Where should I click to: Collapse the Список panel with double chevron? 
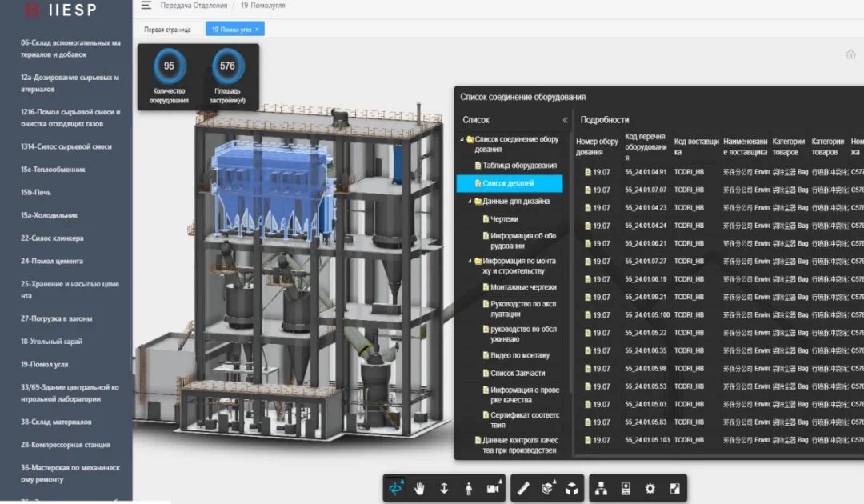[x=565, y=120]
